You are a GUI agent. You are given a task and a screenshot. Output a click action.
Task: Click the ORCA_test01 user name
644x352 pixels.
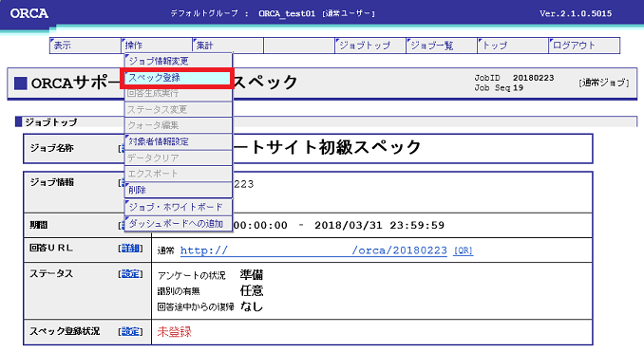(287, 13)
